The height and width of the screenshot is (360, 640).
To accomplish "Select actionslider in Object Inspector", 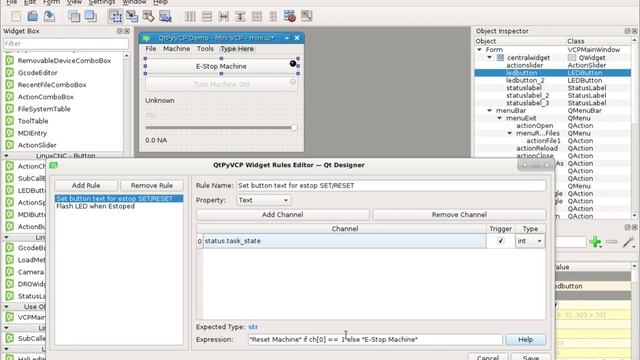I will tap(524, 65).
